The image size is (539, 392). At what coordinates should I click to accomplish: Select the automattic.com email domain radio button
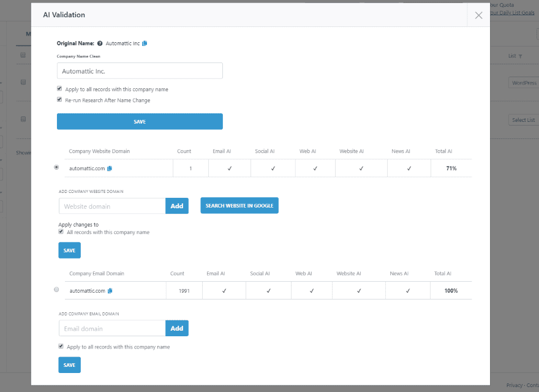pyautogui.click(x=56, y=290)
